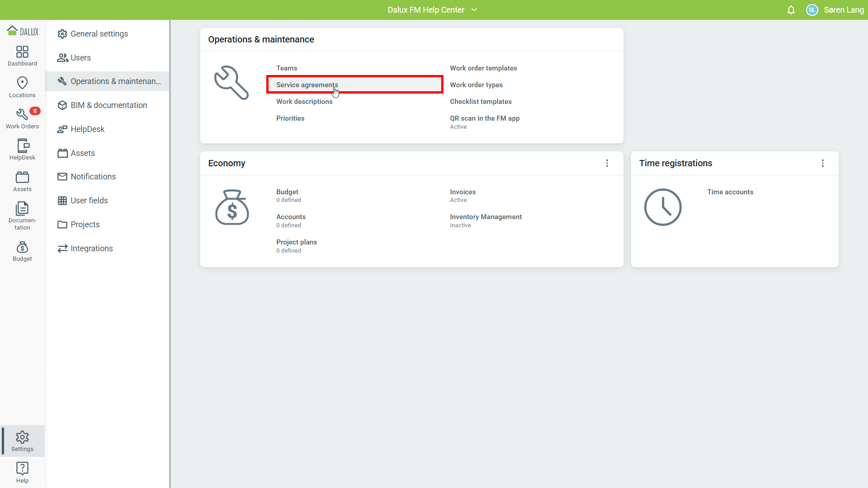Viewport: 868px width, 488px height.
Task: Open Work descriptions
Action: coord(304,102)
